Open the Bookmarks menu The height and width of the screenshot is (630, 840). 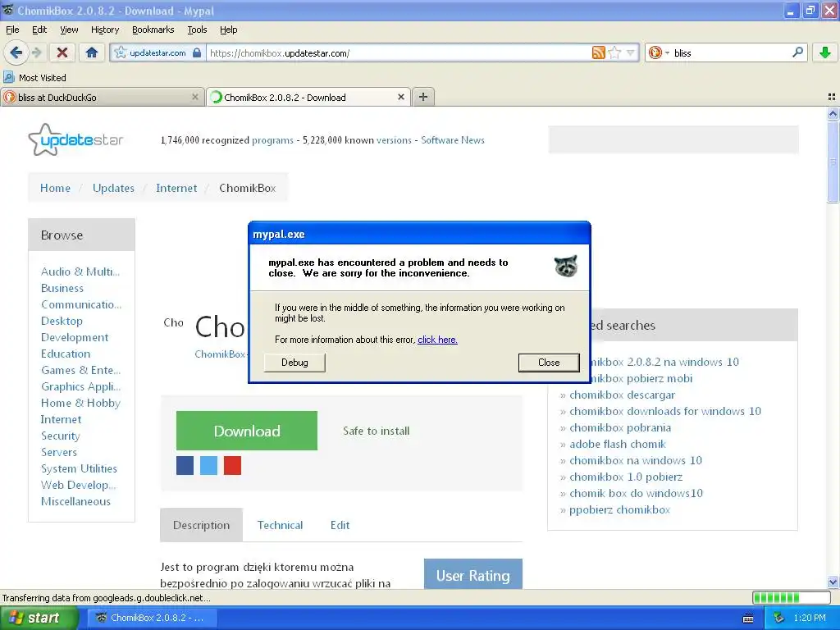point(153,30)
